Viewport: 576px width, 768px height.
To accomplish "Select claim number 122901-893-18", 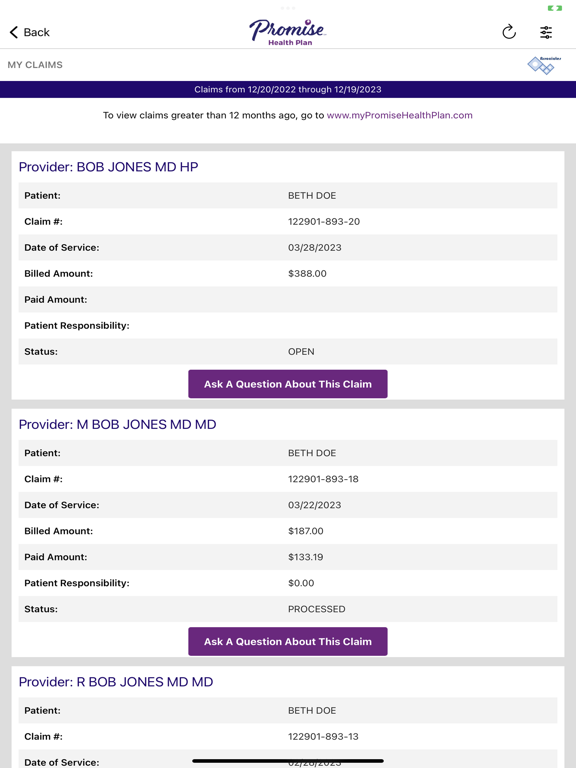I will (x=323, y=480).
